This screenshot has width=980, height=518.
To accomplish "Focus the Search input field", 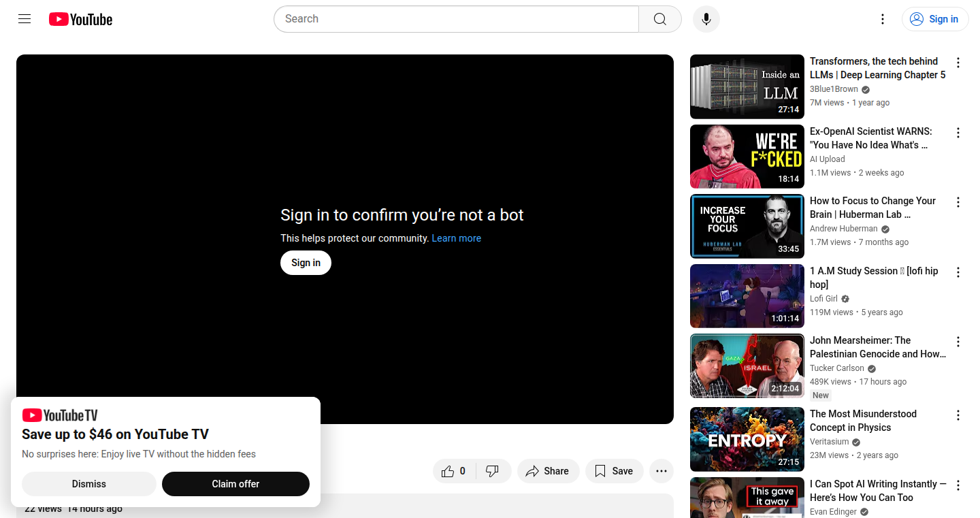I will 456,19.
